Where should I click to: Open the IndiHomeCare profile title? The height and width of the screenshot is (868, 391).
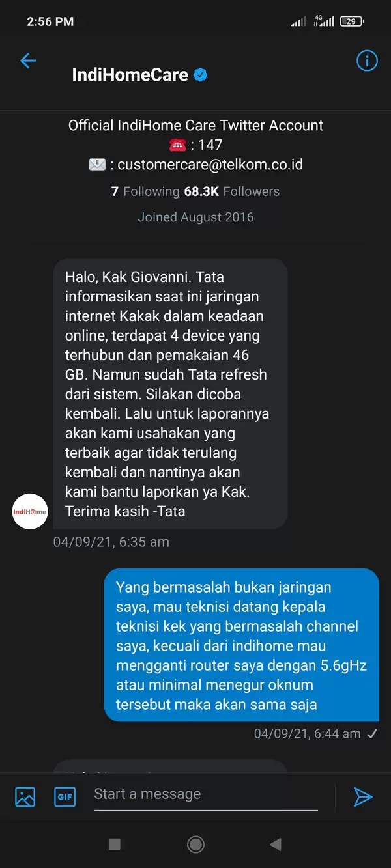click(130, 75)
